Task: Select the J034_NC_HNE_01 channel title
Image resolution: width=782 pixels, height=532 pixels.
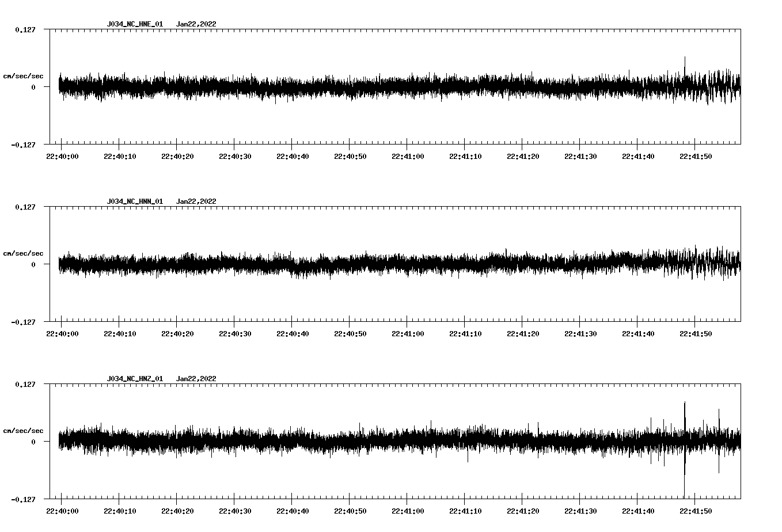Action: pyautogui.click(x=135, y=24)
